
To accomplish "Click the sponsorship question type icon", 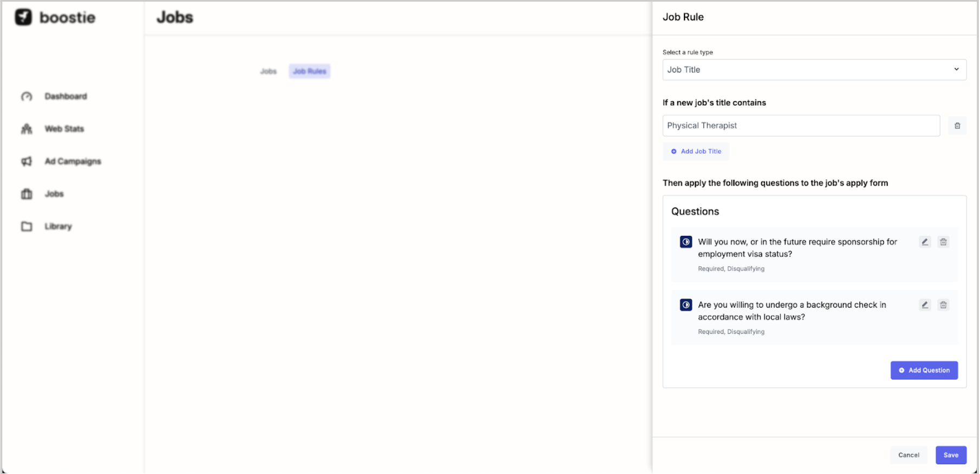I will pos(685,242).
